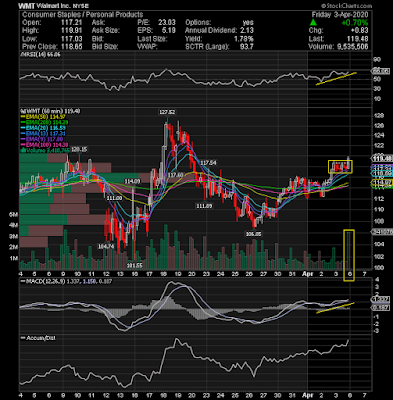The height and width of the screenshot is (400, 393).
Task: Click the Options value yes
Action: (248, 23)
